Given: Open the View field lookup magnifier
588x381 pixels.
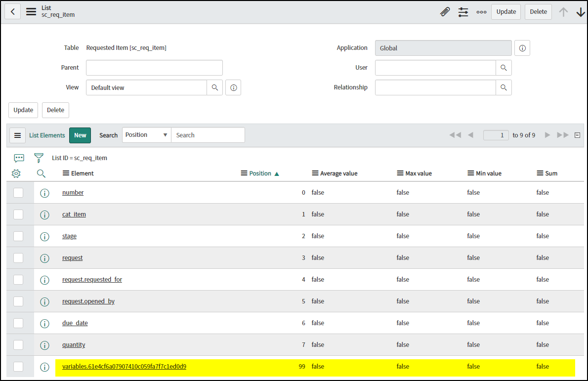Looking at the screenshot, I should 214,87.
